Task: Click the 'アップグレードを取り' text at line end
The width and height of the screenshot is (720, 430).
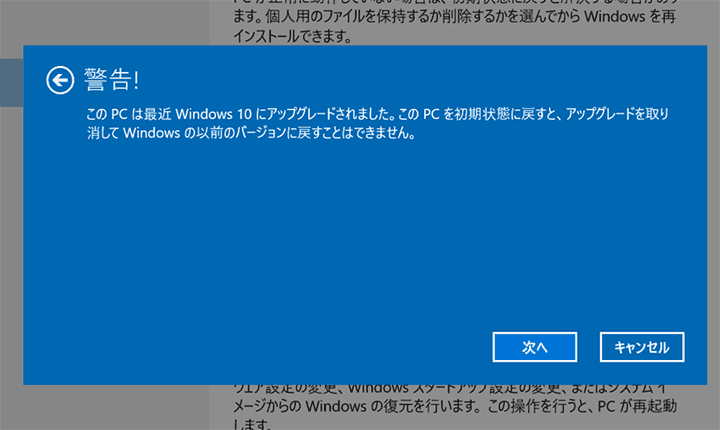Action: tap(617, 114)
